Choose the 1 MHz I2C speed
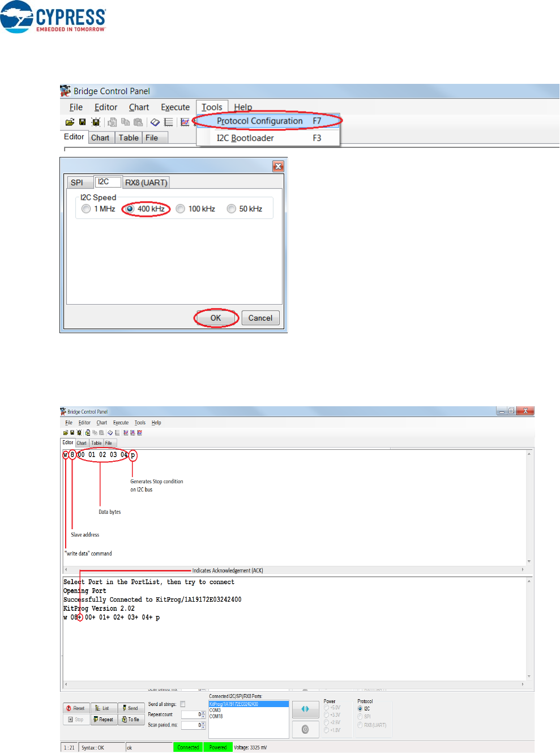 pos(87,209)
